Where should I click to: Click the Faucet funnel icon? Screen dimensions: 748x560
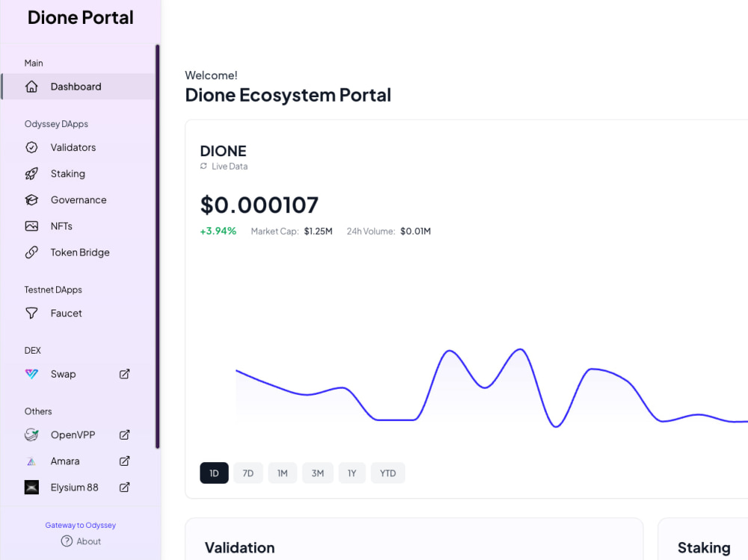[x=31, y=313]
